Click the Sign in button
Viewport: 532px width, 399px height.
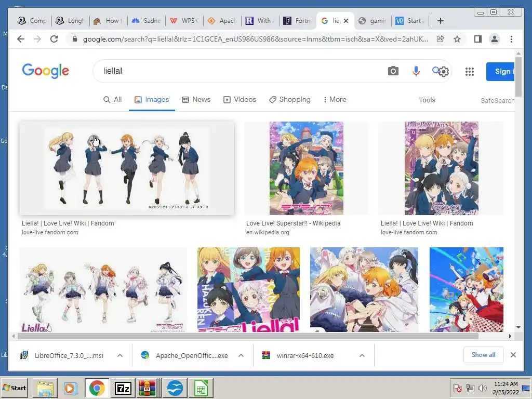pyautogui.click(x=500, y=72)
